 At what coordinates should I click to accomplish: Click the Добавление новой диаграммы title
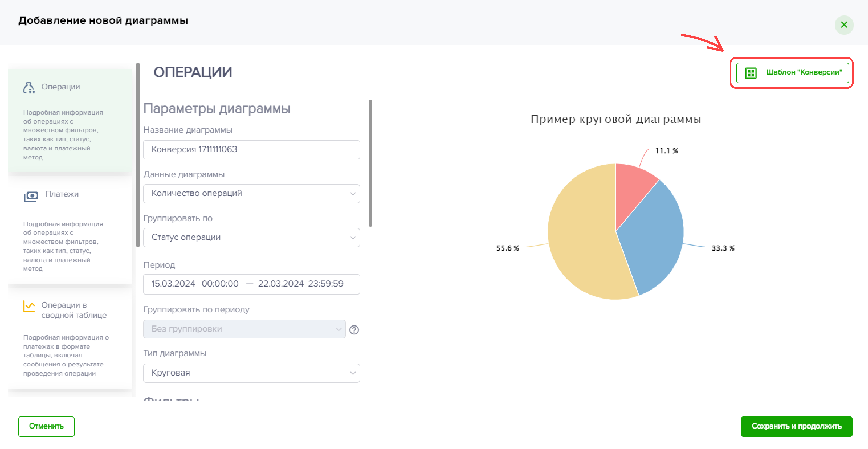103,21
